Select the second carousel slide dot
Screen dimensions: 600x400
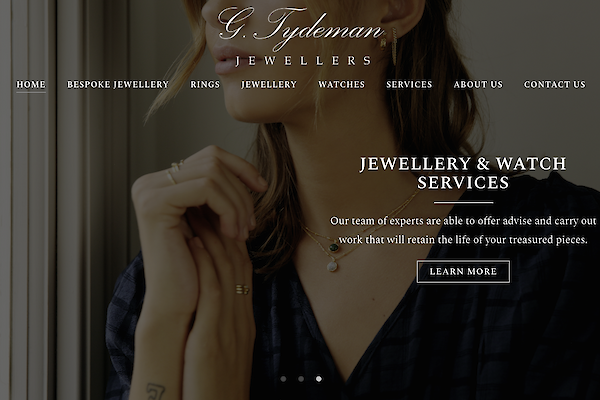pyautogui.click(x=301, y=379)
